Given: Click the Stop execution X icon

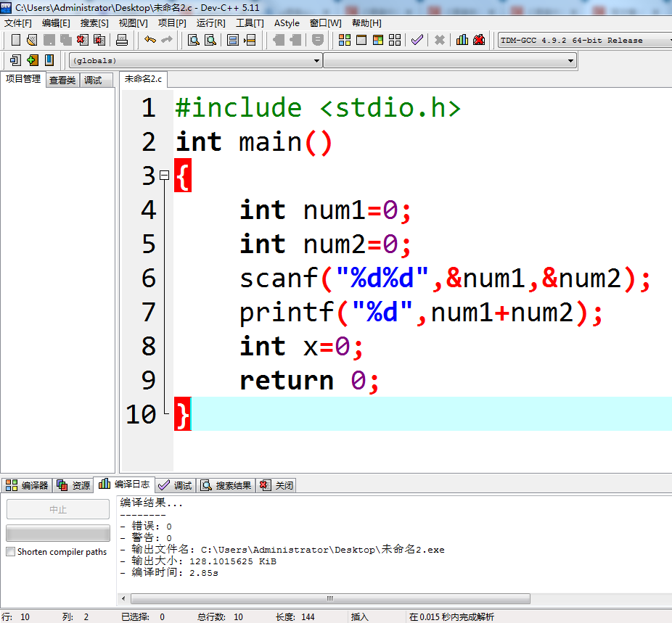Looking at the screenshot, I should [x=439, y=40].
